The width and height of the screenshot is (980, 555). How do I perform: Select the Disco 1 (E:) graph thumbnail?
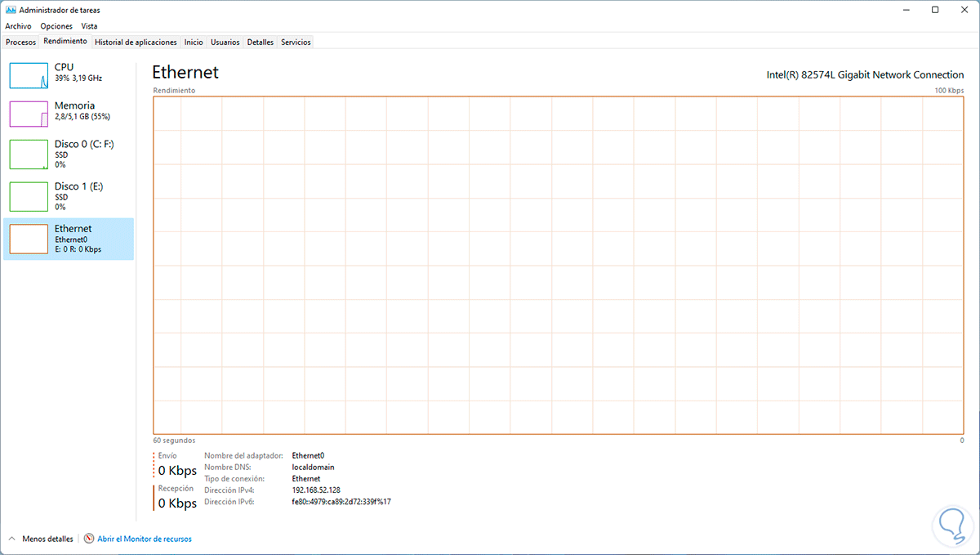pyautogui.click(x=29, y=196)
